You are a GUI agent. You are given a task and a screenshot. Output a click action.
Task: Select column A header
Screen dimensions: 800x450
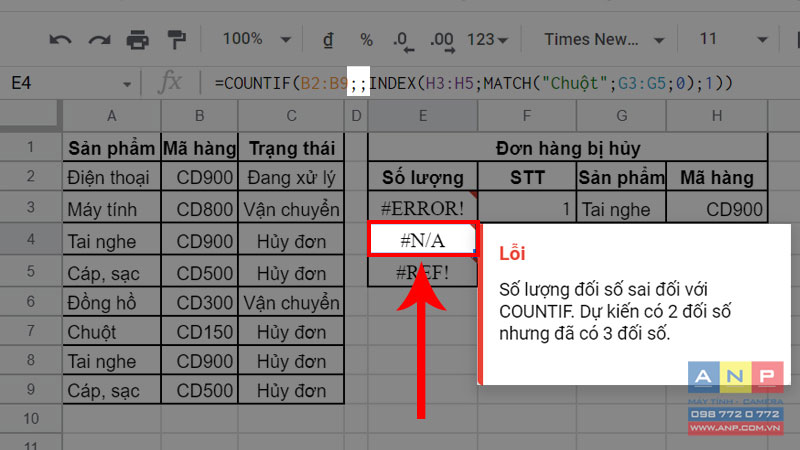tap(112, 116)
